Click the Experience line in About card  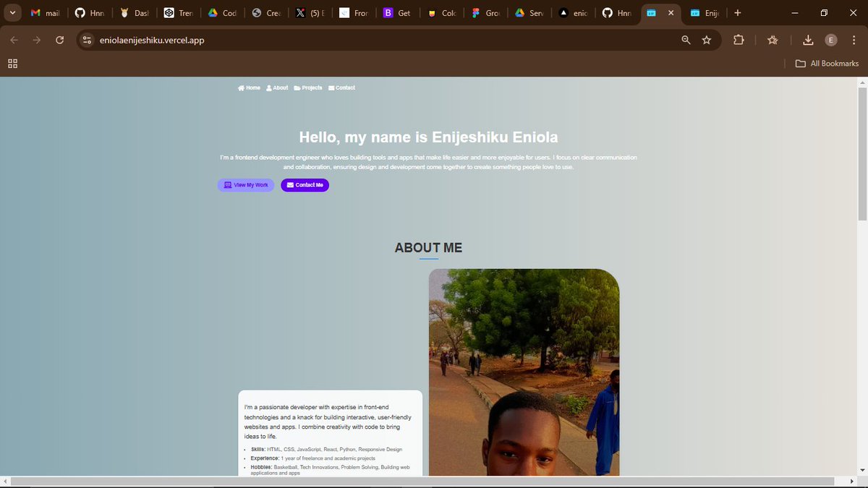(312, 458)
